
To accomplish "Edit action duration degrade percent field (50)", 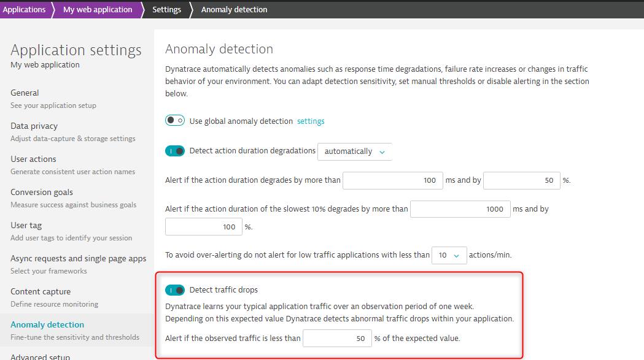I will pos(522,180).
